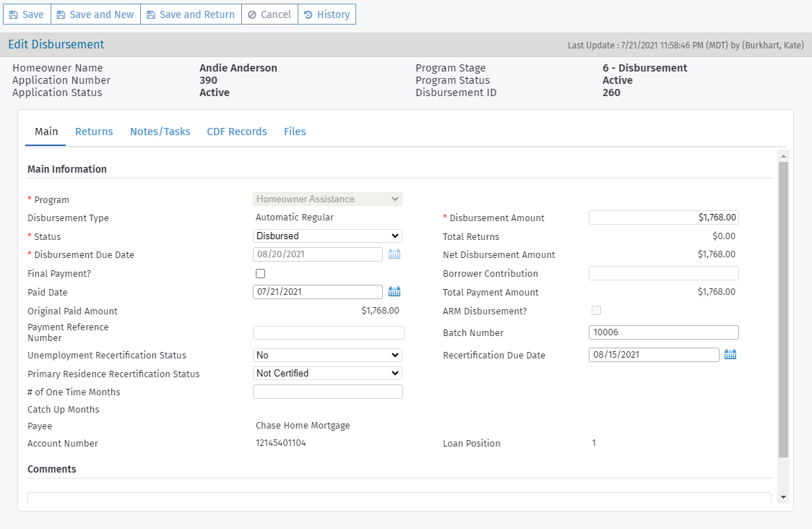Viewport: 812px width, 529px height.
Task: Open the calendar for Disbursement Due Date
Action: pyautogui.click(x=394, y=254)
